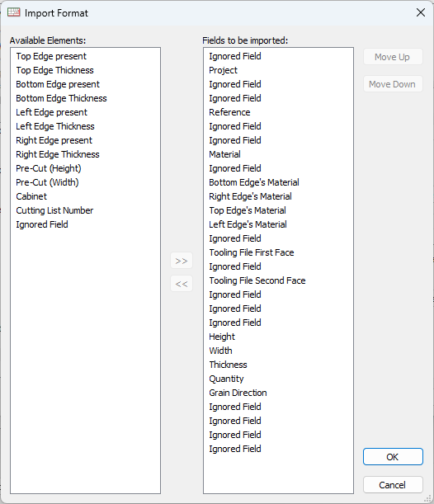Select Grain Direction in imported fields
This screenshot has width=434, height=504.
click(238, 393)
